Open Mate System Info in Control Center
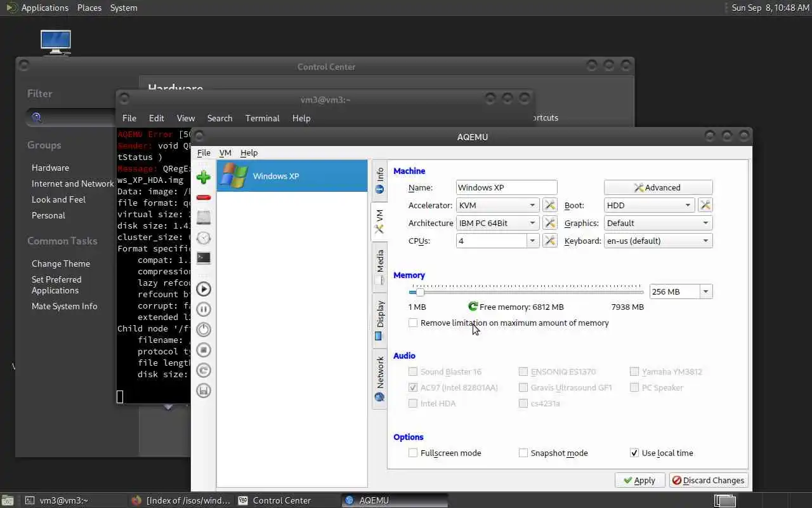Screen dimensions: 812x508 point(65,306)
